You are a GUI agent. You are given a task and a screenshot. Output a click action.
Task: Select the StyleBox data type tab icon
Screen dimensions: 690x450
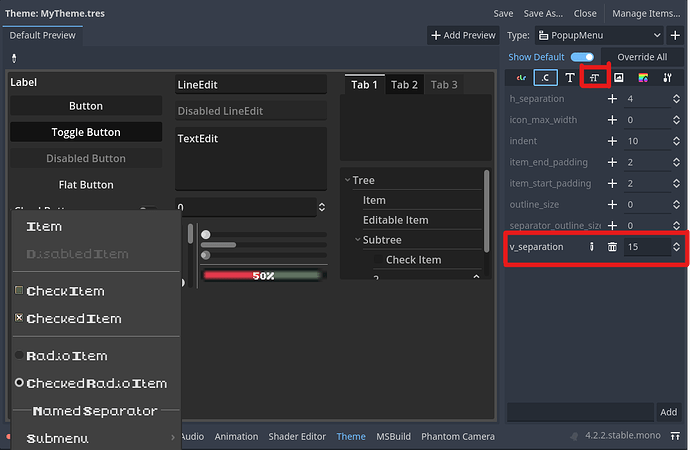point(643,78)
